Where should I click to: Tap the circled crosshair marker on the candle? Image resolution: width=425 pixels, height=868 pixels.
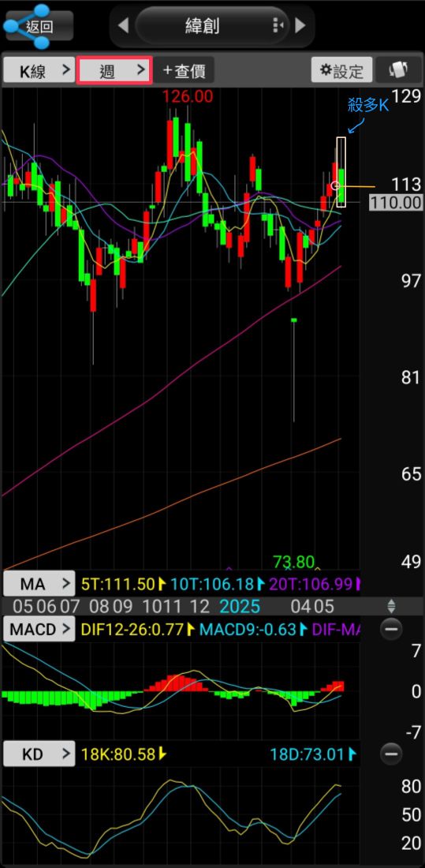(x=335, y=185)
